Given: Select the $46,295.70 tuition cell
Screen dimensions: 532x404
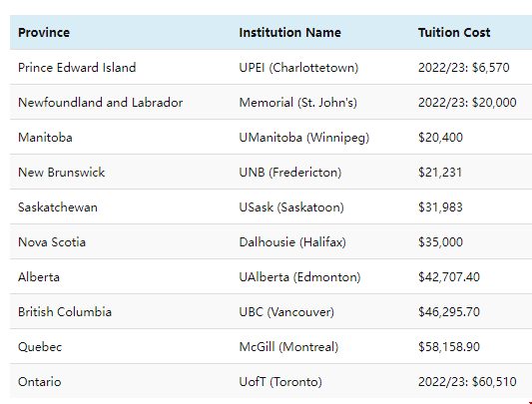Looking at the screenshot, I should point(449,312).
